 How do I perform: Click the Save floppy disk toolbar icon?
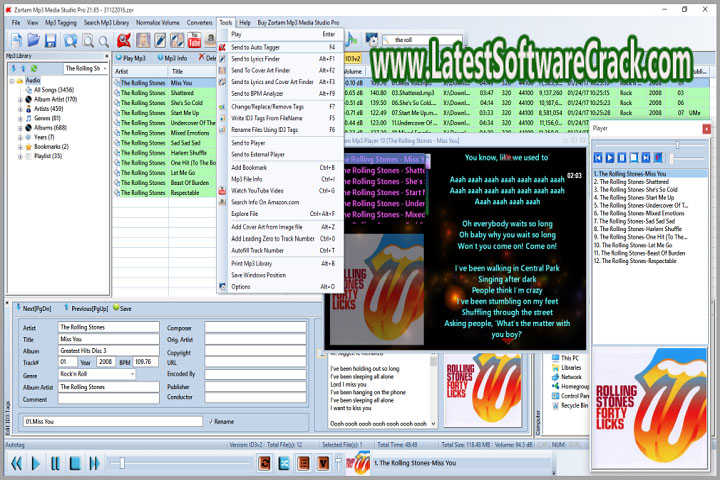[50, 40]
